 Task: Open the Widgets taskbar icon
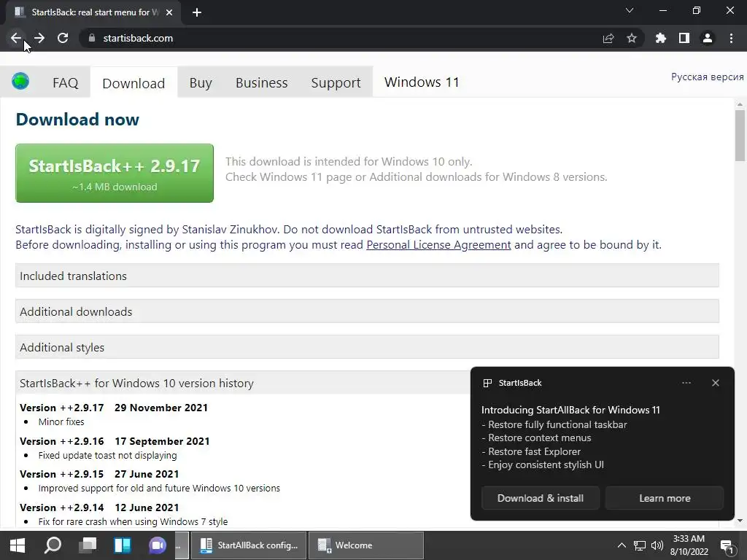pos(123,545)
